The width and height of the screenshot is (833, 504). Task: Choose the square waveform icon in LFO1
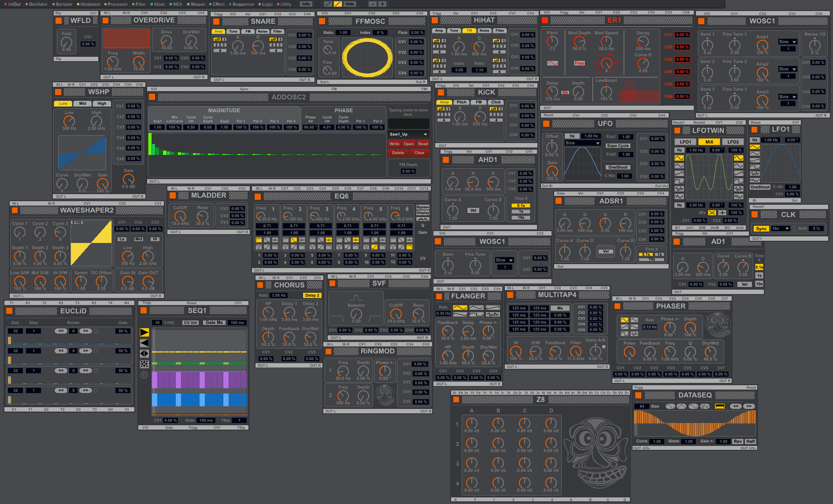[755, 167]
